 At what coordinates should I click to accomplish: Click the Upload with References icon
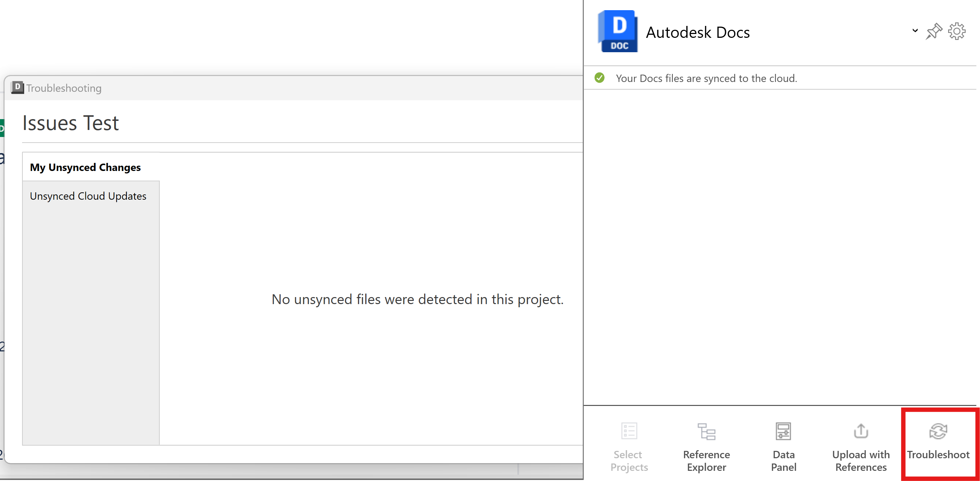point(861,431)
